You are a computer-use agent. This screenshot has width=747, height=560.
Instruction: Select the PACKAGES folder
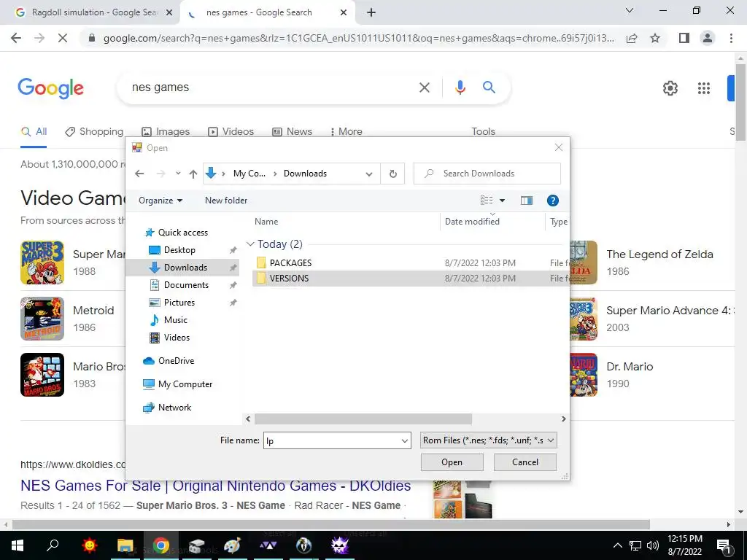pos(290,262)
